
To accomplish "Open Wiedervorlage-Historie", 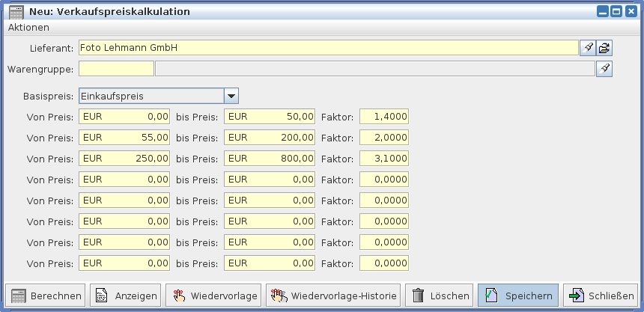I will click(332, 296).
